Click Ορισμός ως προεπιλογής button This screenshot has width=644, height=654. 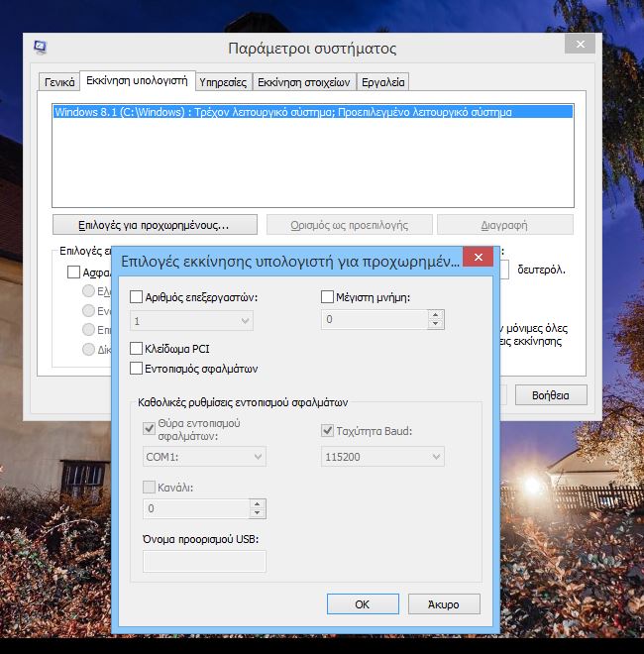point(350,225)
